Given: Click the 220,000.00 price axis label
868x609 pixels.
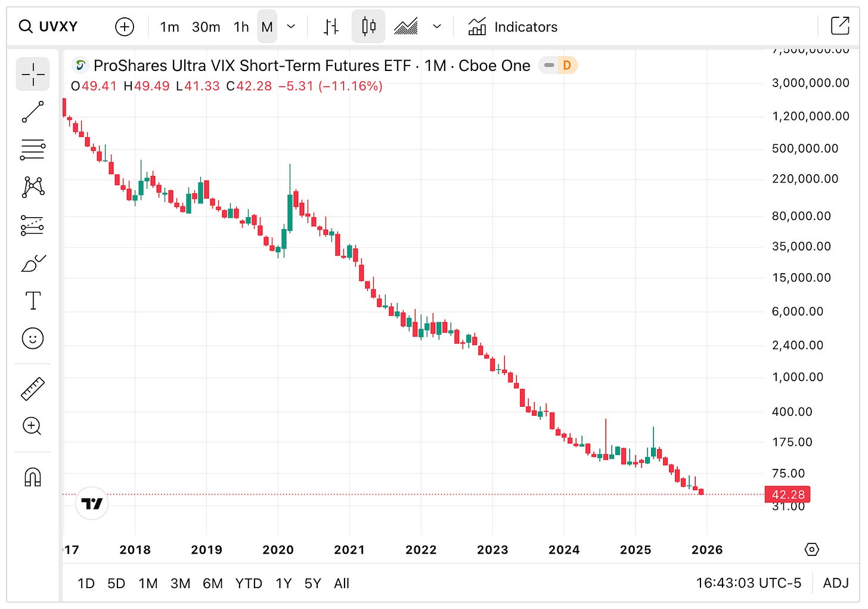Looking at the screenshot, I should point(805,179).
